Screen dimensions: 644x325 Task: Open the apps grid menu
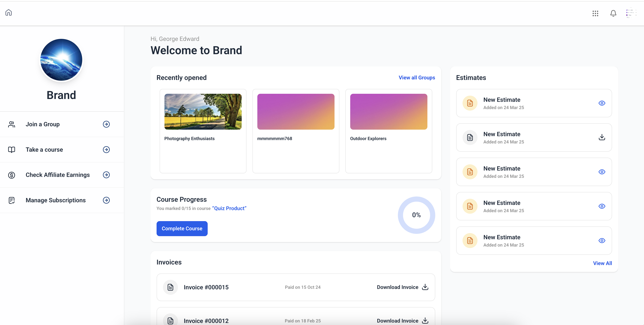tap(595, 13)
